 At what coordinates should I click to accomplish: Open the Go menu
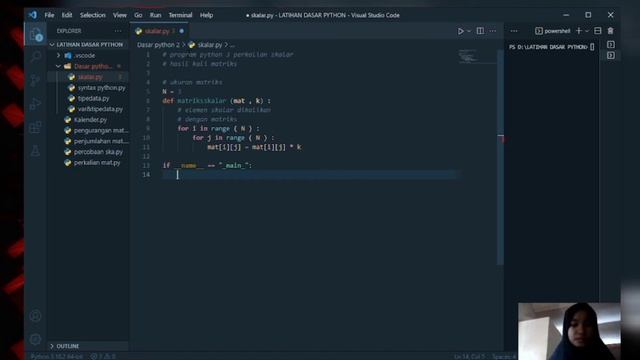click(x=138, y=15)
